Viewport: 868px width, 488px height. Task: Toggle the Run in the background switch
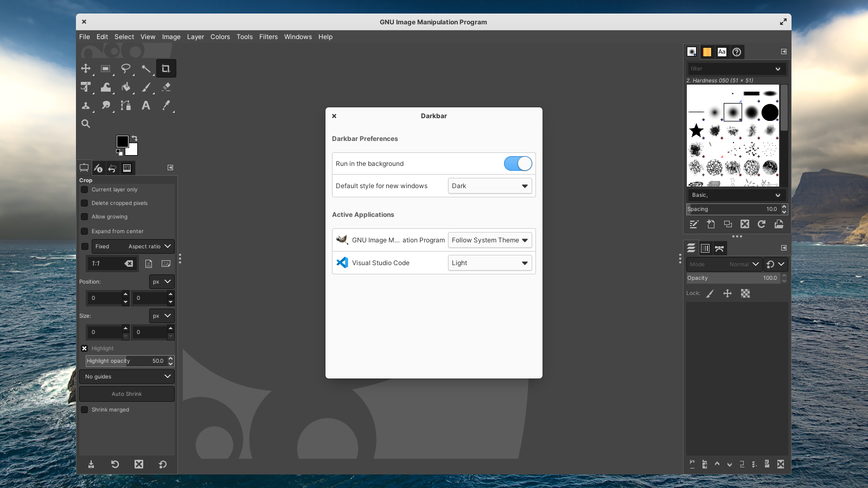coord(518,163)
